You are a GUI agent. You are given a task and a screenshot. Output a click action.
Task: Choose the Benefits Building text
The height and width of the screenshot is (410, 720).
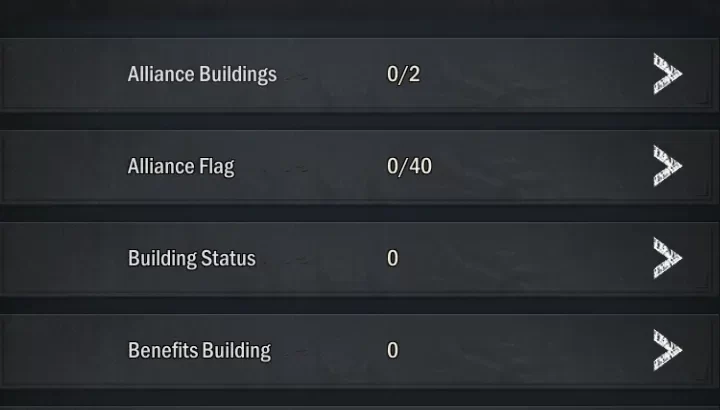(199, 350)
